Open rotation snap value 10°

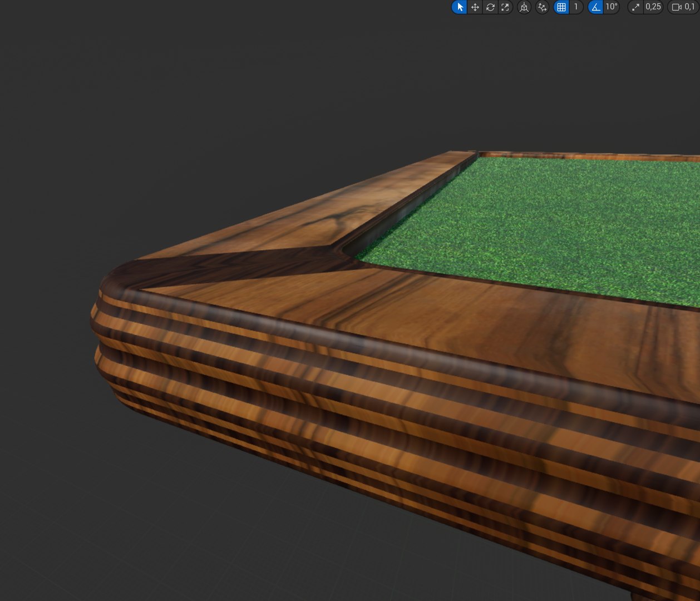pos(612,7)
